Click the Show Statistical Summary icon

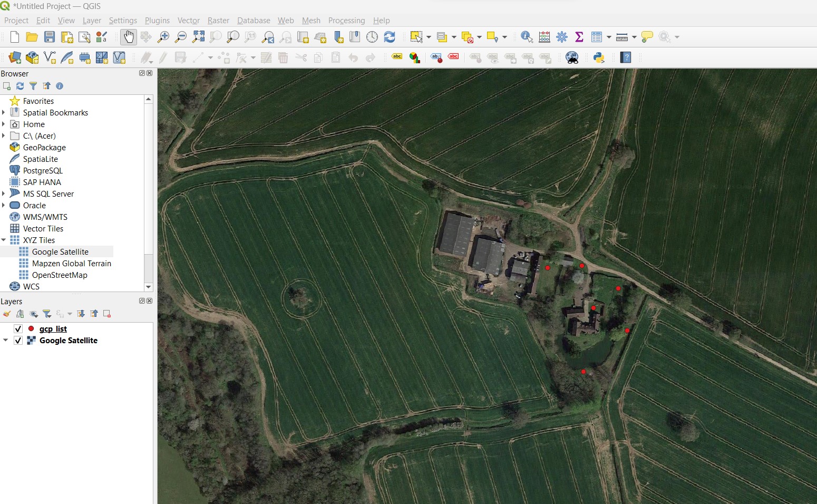[x=580, y=37]
